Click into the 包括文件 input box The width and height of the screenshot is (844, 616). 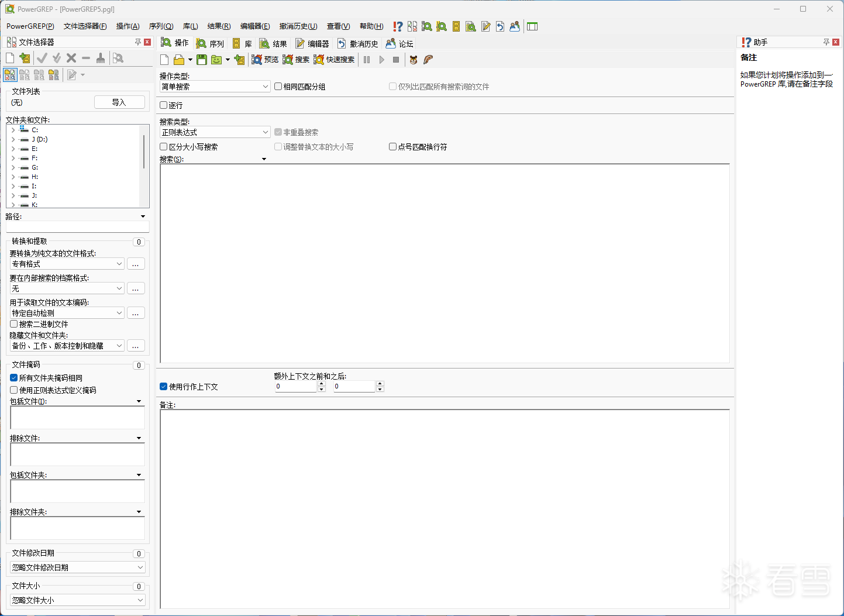point(78,418)
